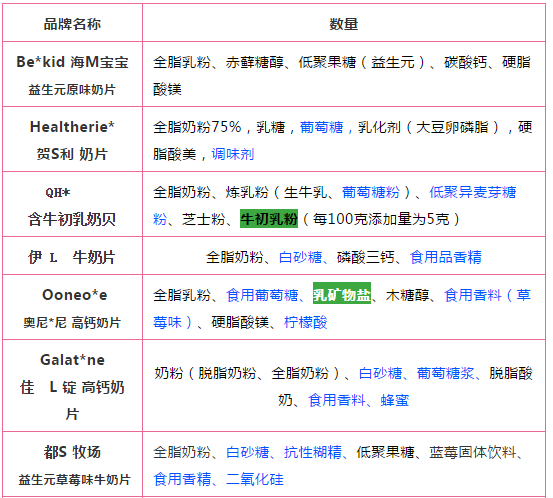Select the Galat*ne brand name
This screenshot has height=498, width=553.
point(72,360)
